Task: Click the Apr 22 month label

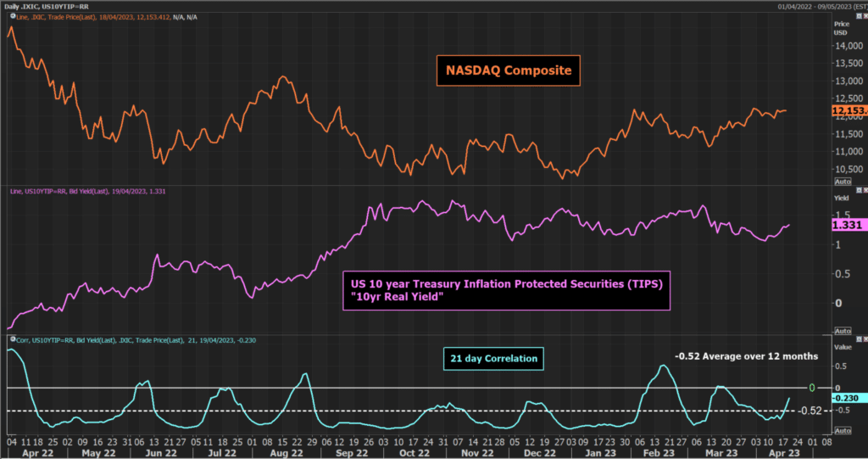Action: [37, 453]
